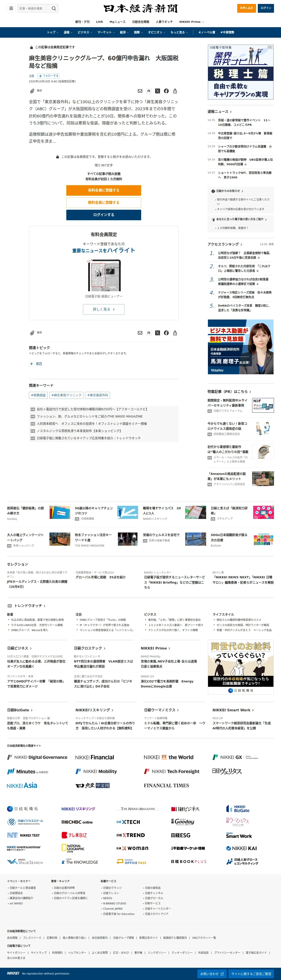Click #麻生美容クリニック keyword tag
281x980 pixels.
(67, 395)
